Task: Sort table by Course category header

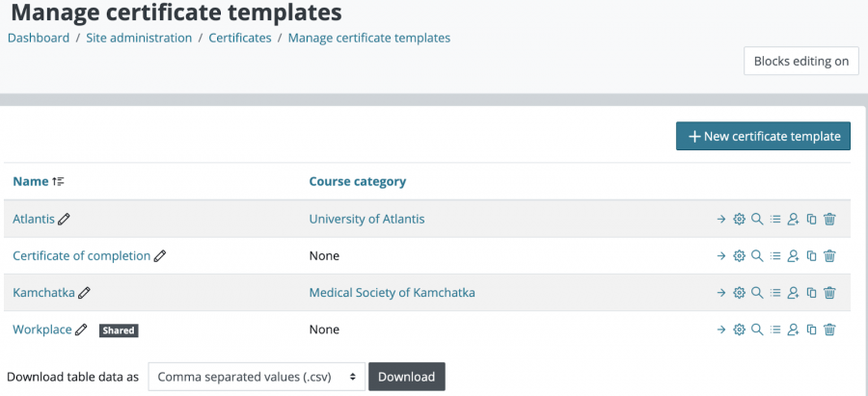Action: click(x=358, y=181)
